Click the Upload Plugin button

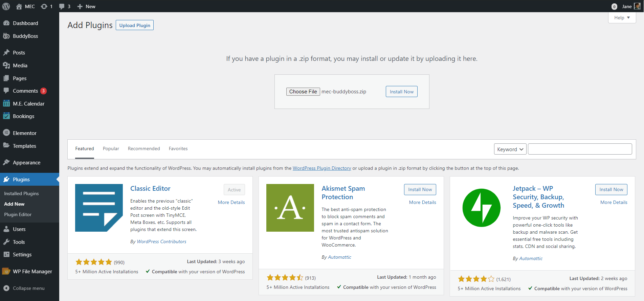pyautogui.click(x=135, y=25)
